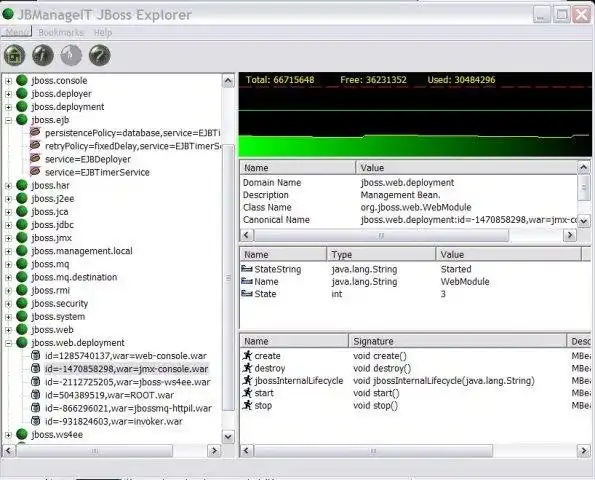Click the module icon beside ROOT.war
Image resolution: width=595 pixels, height=480 pixels.
[x=35, y=395]
